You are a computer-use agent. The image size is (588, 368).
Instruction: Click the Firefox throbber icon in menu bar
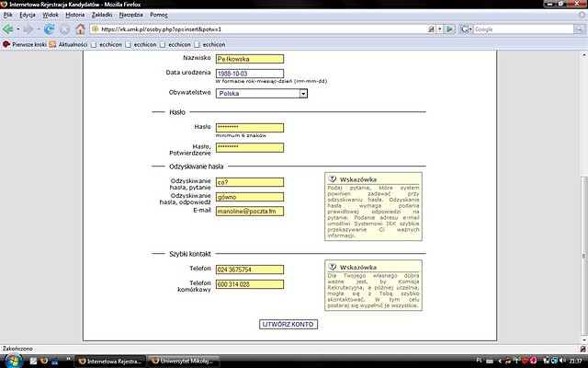(x=582, y=15)
